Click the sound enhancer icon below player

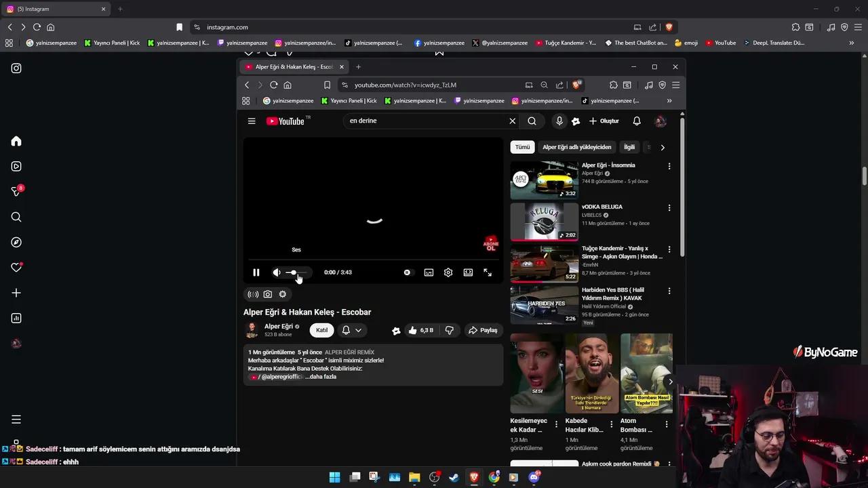pyautogui.click(x=253, y=294)
